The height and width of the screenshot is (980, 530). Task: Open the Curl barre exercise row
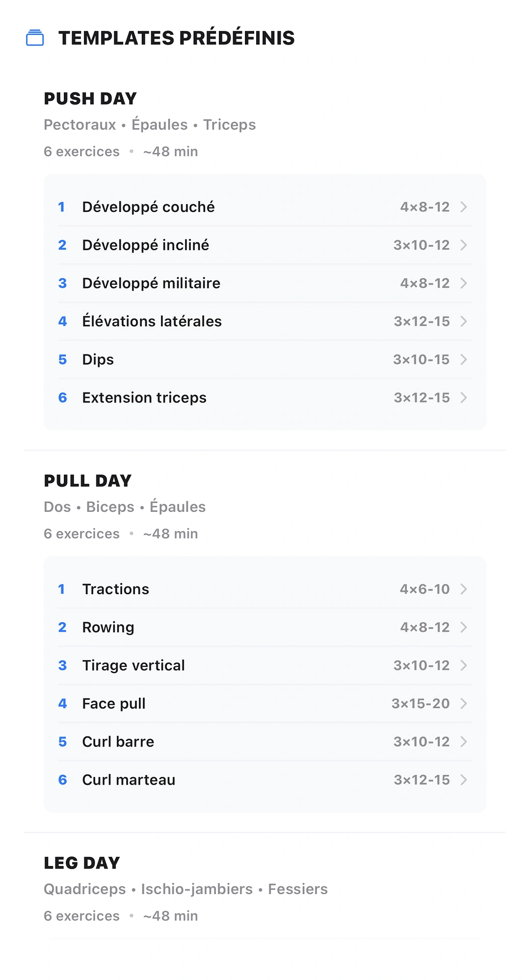(265, 742)
